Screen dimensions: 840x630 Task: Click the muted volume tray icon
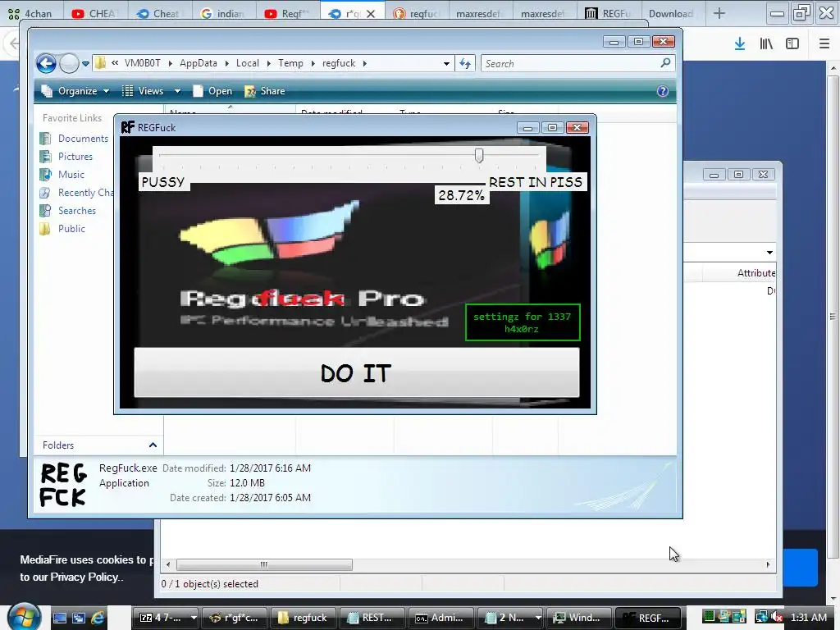[x=778, y=617]
